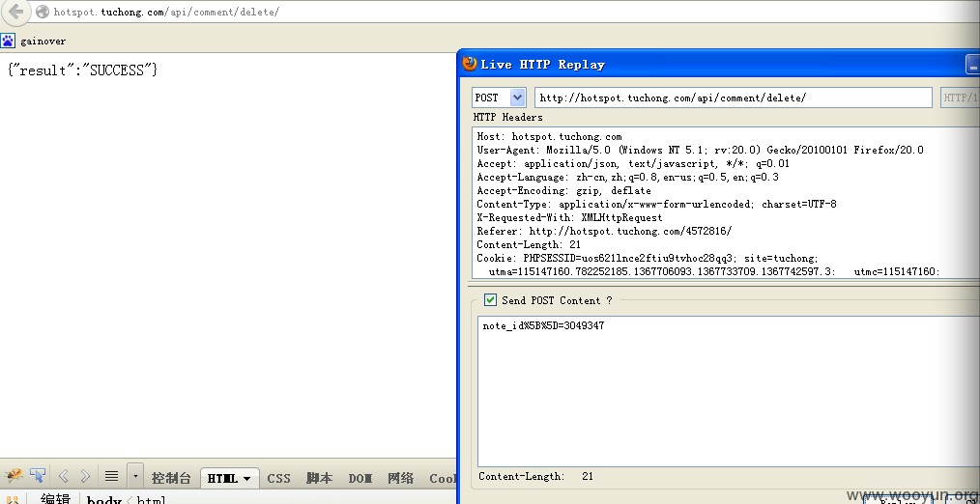
Task: Click the gainover bookmark label
Action: pos(43,42)
